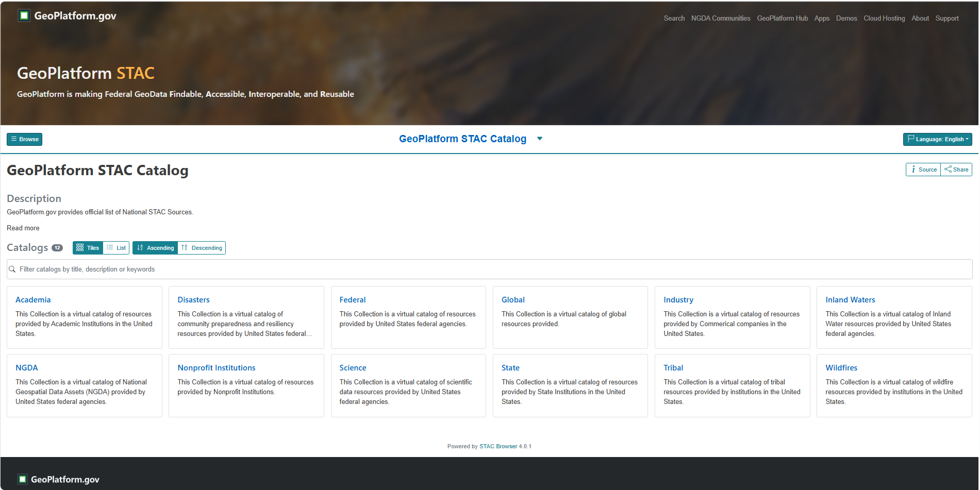Click the magnifier icon in filter box

[x=12, y=269]
